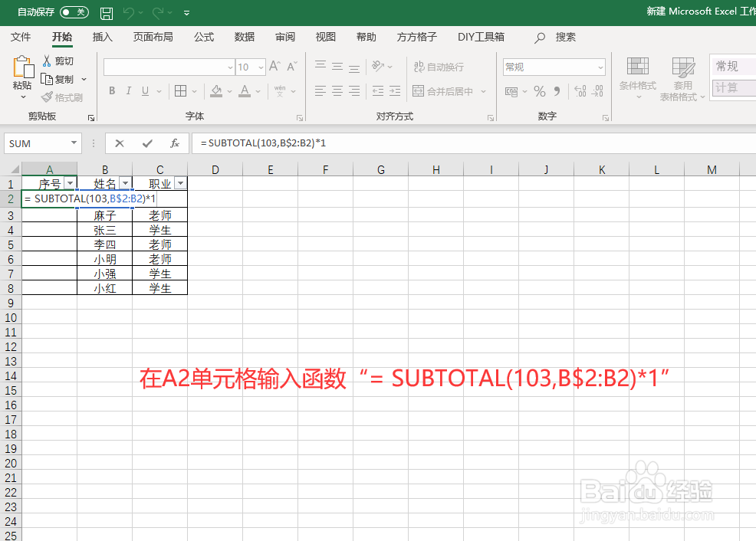Open the font size dropdown
This screenshot has width=756, height=541.
tap(261, 67)
